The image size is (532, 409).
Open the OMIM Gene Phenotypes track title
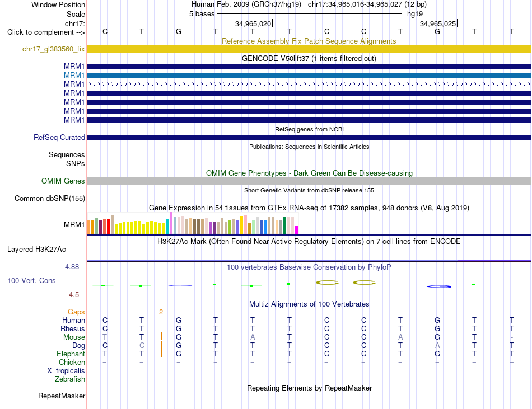click(x=309, y=173)
